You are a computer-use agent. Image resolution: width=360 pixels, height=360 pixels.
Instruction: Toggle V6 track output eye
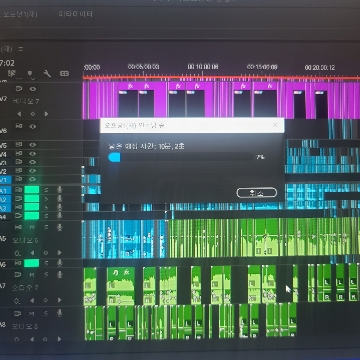pyautogui.click(x=33, y=126)
